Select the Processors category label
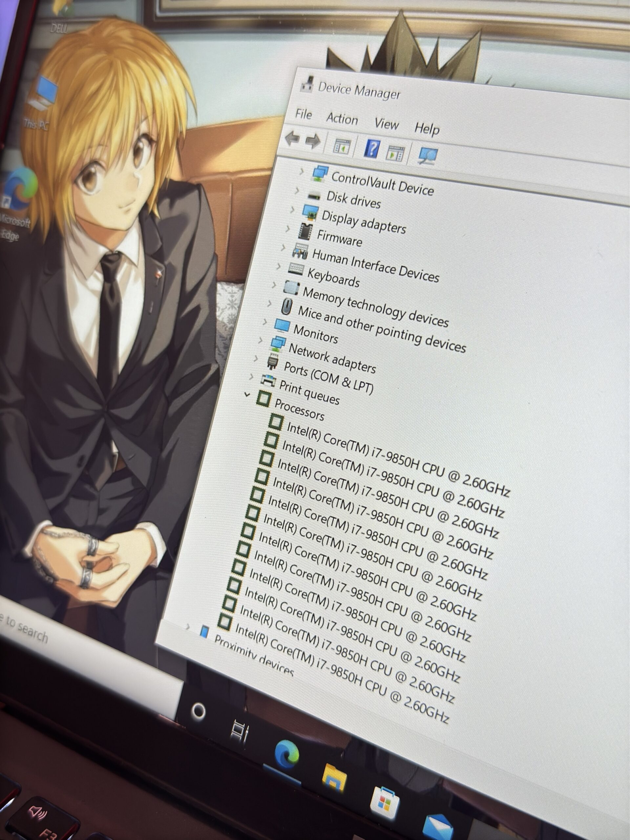The width and height of the screenshot is (630, 840). coord(299,410)
